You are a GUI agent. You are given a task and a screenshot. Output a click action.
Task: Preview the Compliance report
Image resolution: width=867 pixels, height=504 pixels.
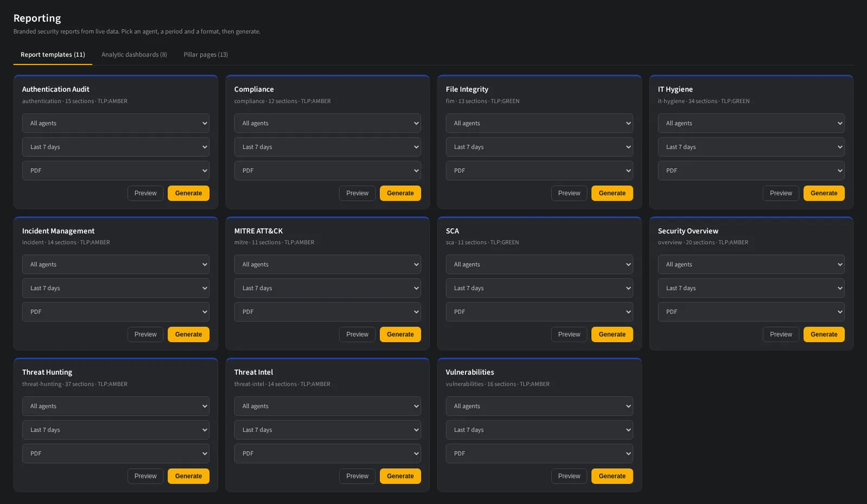tap(357, 193)
